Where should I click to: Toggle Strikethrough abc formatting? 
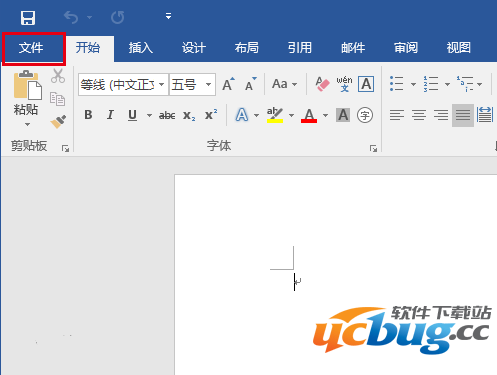(167, 115)
